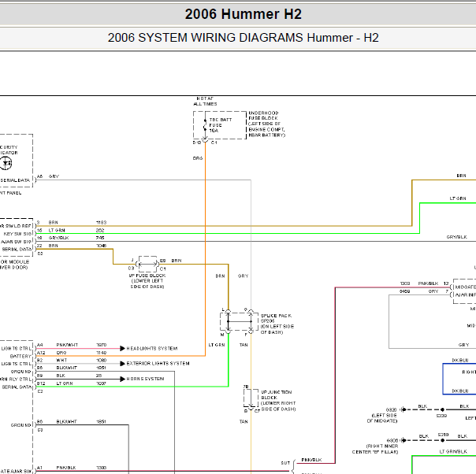This screenshot has width=476, height=474.
Task: Click circuit number "1080"
Action: (x=102, y=361)
